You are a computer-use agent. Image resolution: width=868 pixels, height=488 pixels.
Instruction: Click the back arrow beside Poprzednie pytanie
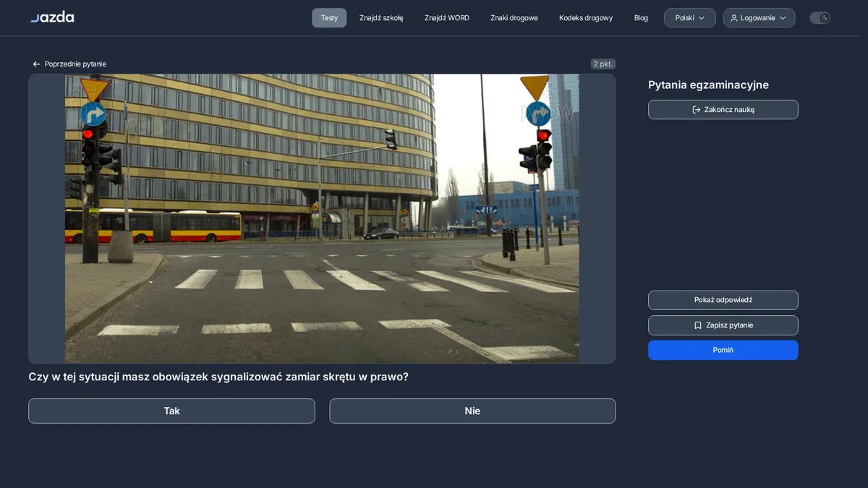point(36,64)
